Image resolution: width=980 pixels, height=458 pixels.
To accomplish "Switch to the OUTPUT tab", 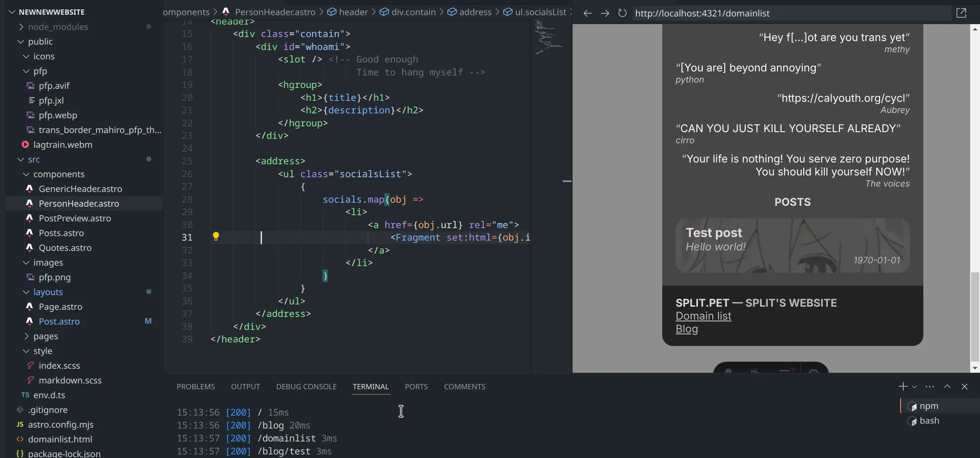I will [245, 387].
